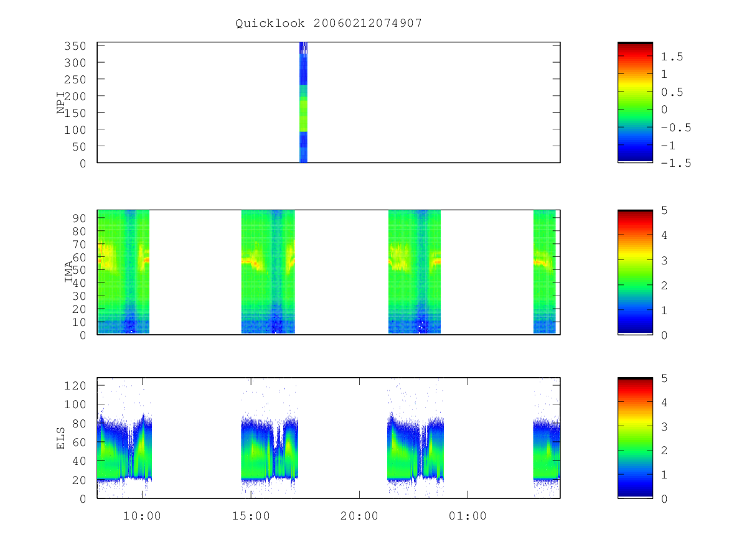Click the 30 tick on IMA axis

80,296
